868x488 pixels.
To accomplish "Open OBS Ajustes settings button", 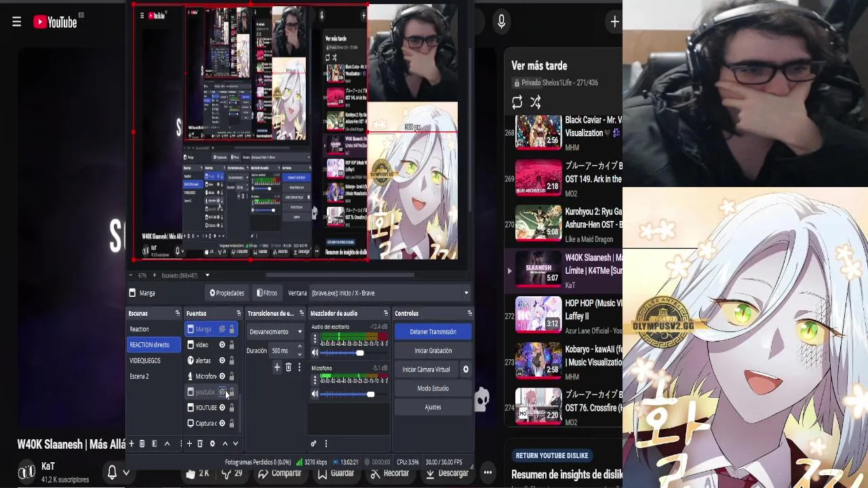I will (x=433, y=407).
